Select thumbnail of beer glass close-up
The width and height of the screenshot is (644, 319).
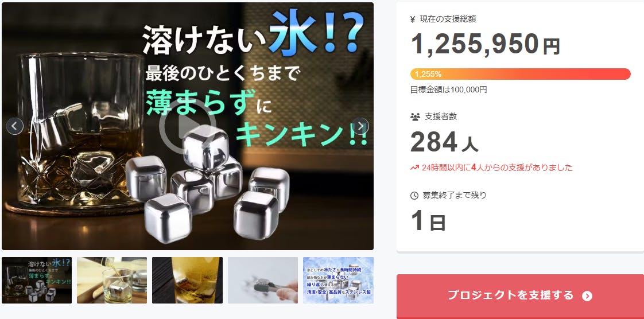click(187, 280)
